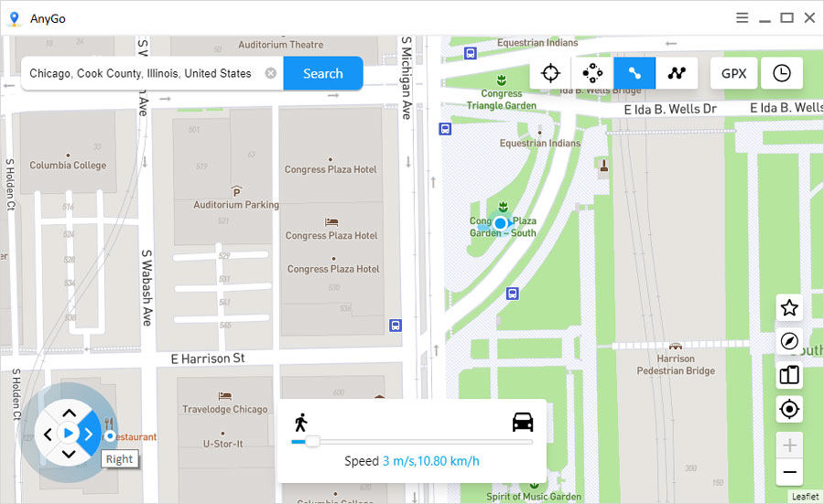
Task: Open the hamburger menu in title bar
Action: pyautogui.click(x=743, y=17)
